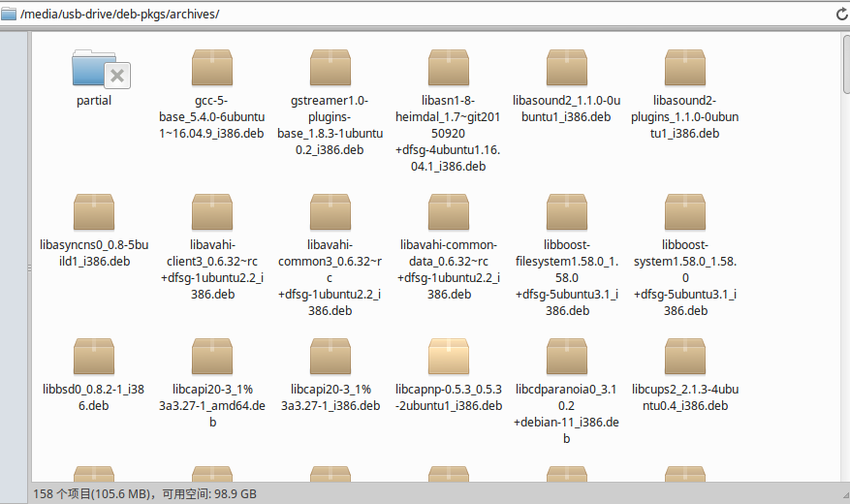The width and height of the screenshot is (850, 504).
Task: Select libasound2_1.1.0-0ubuntu1_i386.deb package icon
Action: click(x=566, y=68)
